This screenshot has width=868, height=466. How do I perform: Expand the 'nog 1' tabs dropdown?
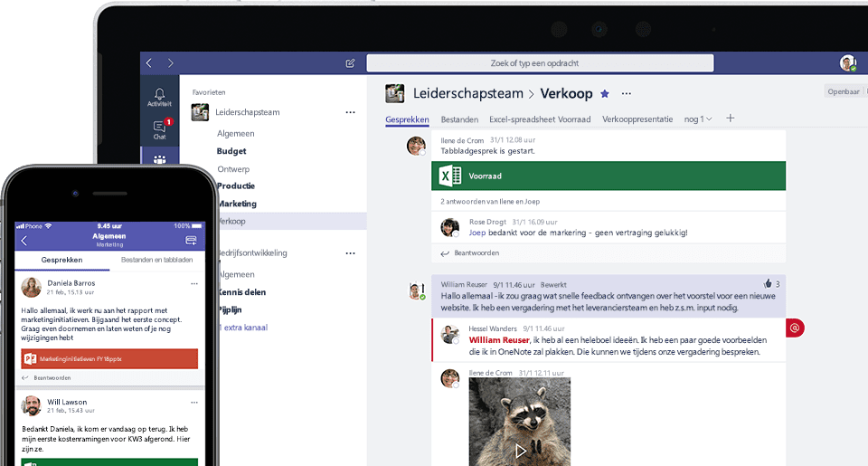pyautogui.click(x=697, y=119)
